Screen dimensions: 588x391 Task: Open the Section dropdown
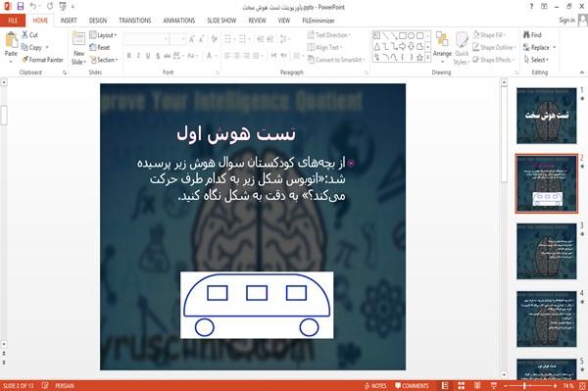tap(104, 60)
